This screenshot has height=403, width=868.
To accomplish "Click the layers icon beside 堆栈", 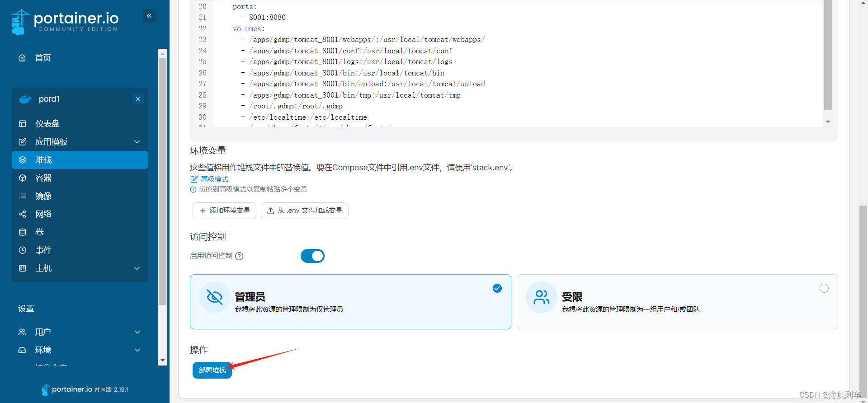I will (x=23, y=160).
